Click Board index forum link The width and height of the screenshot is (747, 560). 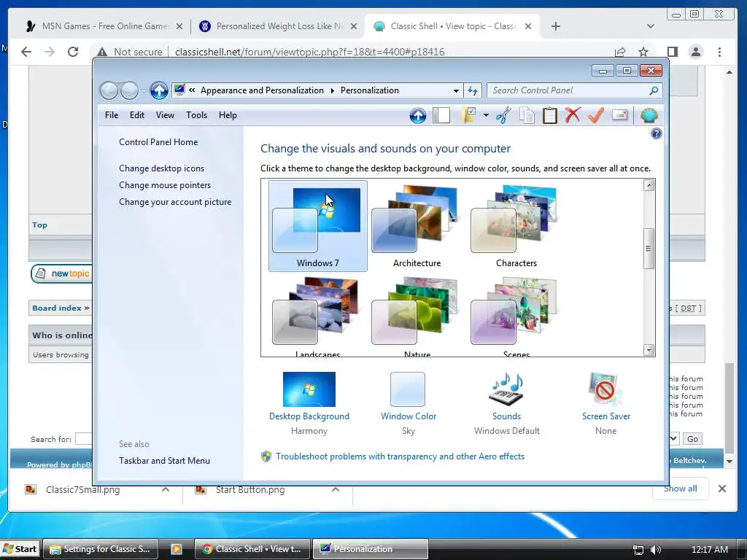pyautogui.click(x=57, y=308)
